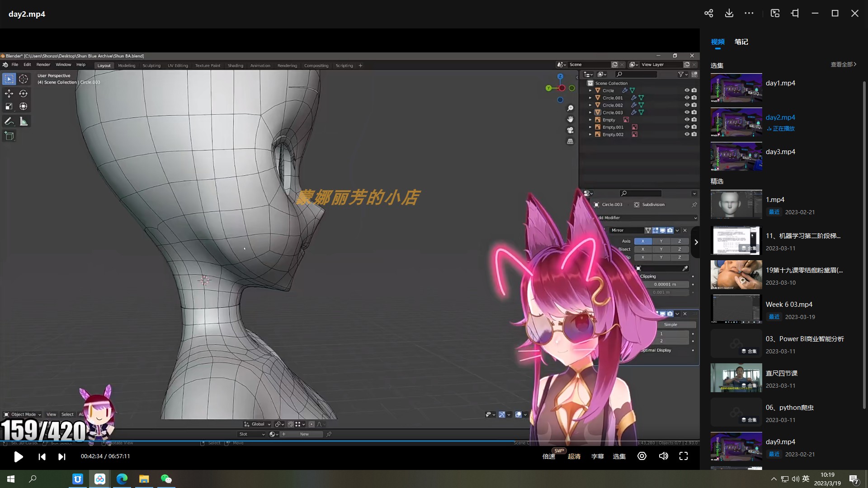The image size is (868, 488).
Task: Select Blender's Annotate tool
Action: pos(9,122)
